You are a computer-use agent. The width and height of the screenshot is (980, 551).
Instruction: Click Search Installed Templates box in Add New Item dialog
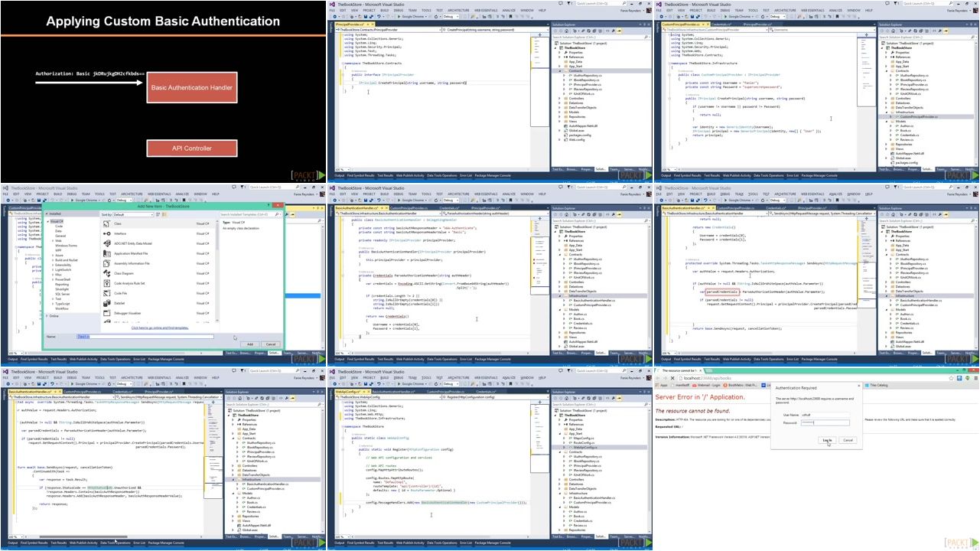250,214
